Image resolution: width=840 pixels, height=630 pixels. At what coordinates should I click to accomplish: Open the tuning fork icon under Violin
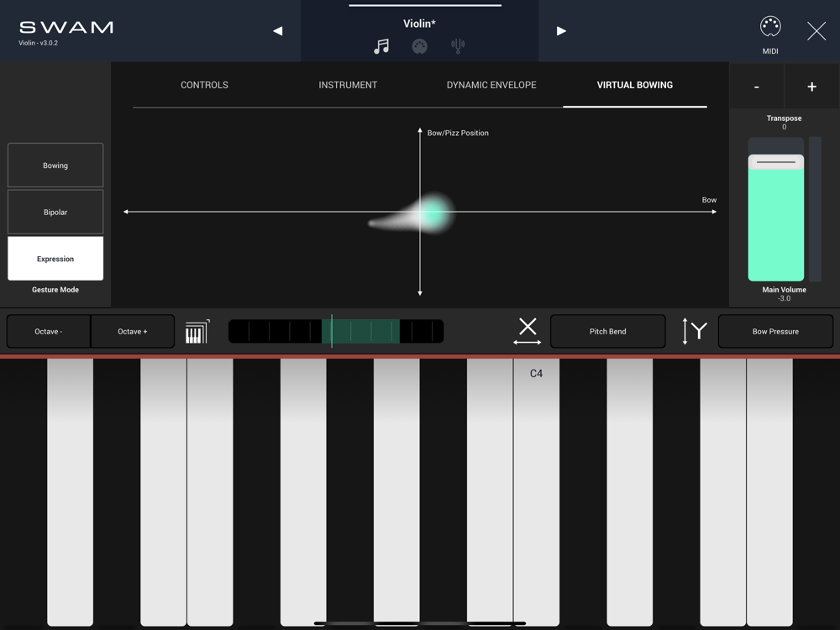(x=458, y=46)
